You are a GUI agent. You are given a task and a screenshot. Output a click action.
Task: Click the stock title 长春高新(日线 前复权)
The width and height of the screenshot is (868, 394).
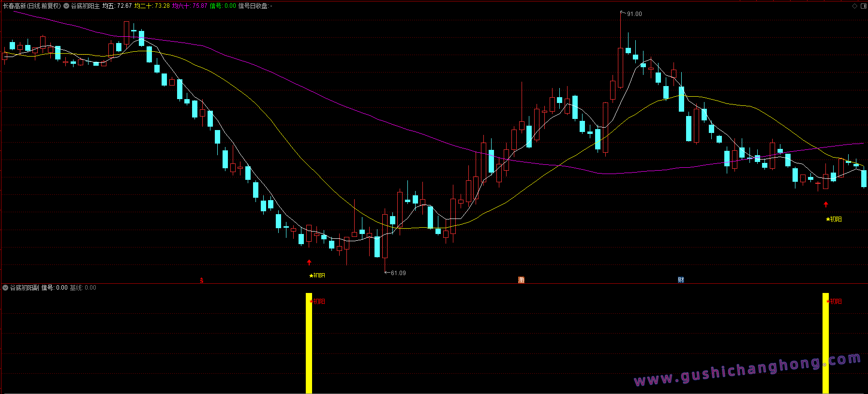(32, 6)
